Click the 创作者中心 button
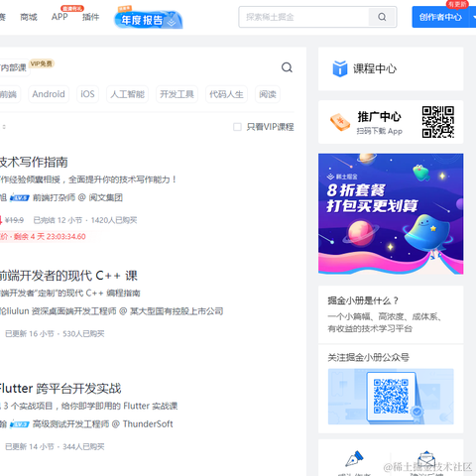 click(440, 17)
